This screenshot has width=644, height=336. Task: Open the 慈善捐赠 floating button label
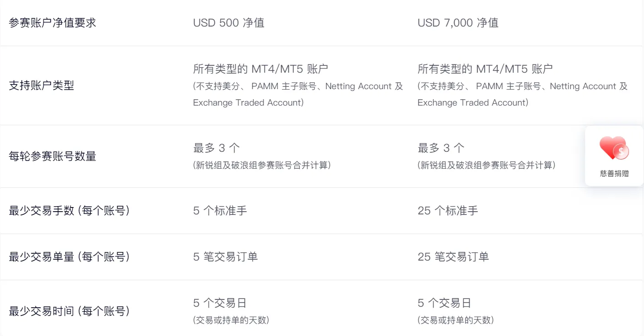tap(614, 174)
